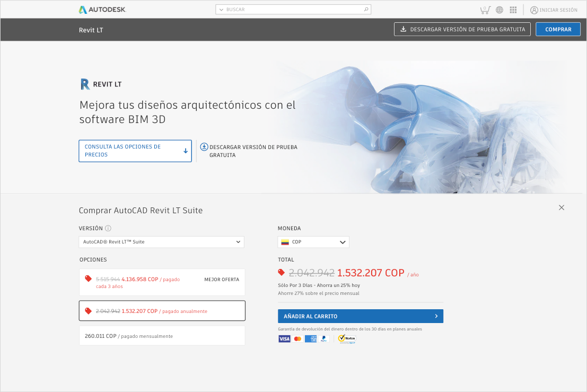This screenshot has height=392, width=587.
Task: Open the COP currency dropdown
Action: click(x=313, y=242)
